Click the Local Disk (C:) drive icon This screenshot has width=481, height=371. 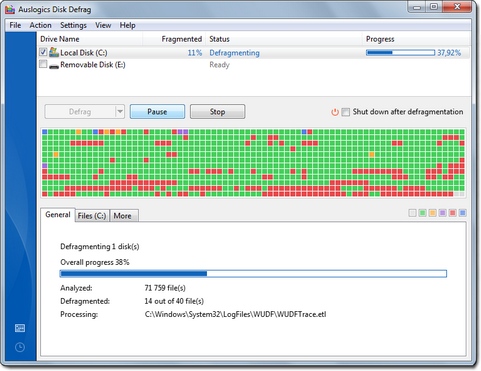(54, 52)
